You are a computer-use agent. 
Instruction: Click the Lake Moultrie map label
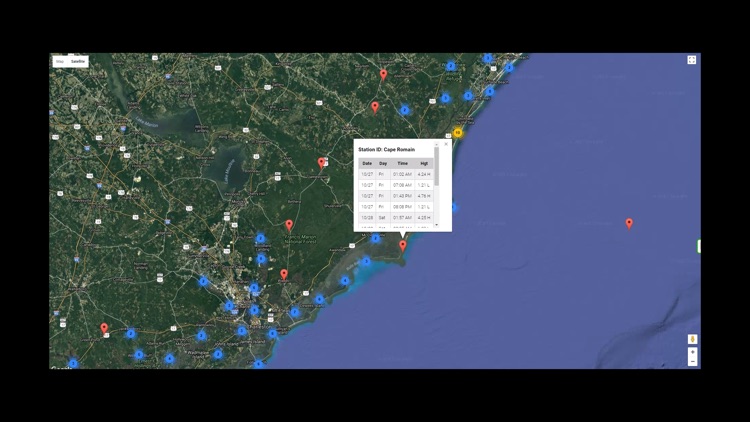click(x=229, y=170)
